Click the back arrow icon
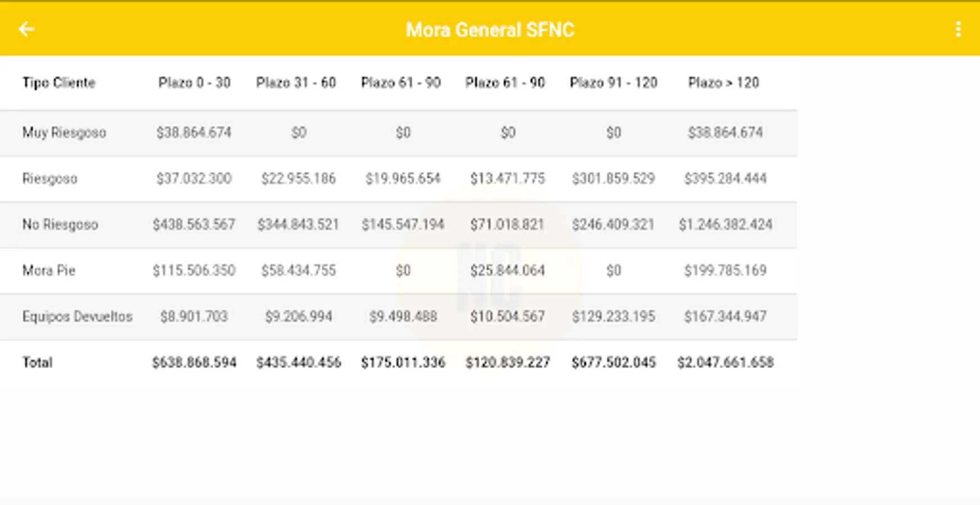 (26, 29)
